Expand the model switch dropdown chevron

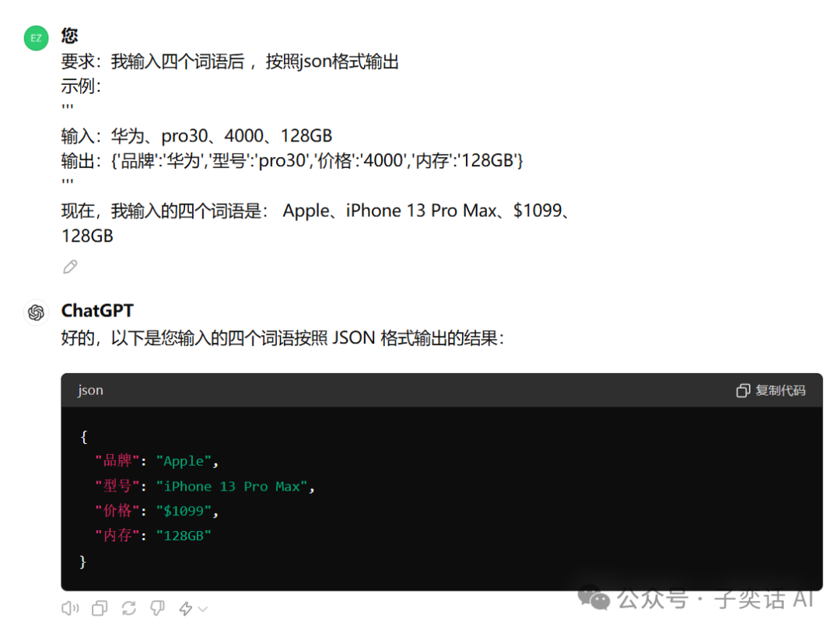tap(203, 609)
